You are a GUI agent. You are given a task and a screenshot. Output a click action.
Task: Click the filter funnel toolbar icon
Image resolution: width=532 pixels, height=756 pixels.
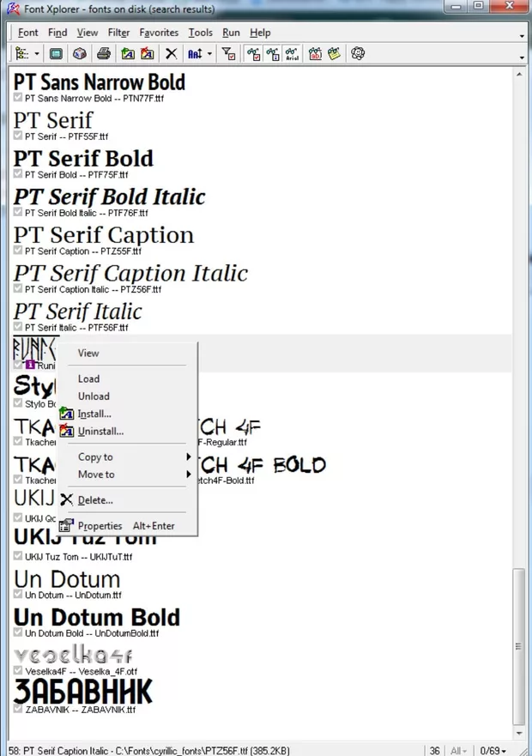(x=229, y=53)
